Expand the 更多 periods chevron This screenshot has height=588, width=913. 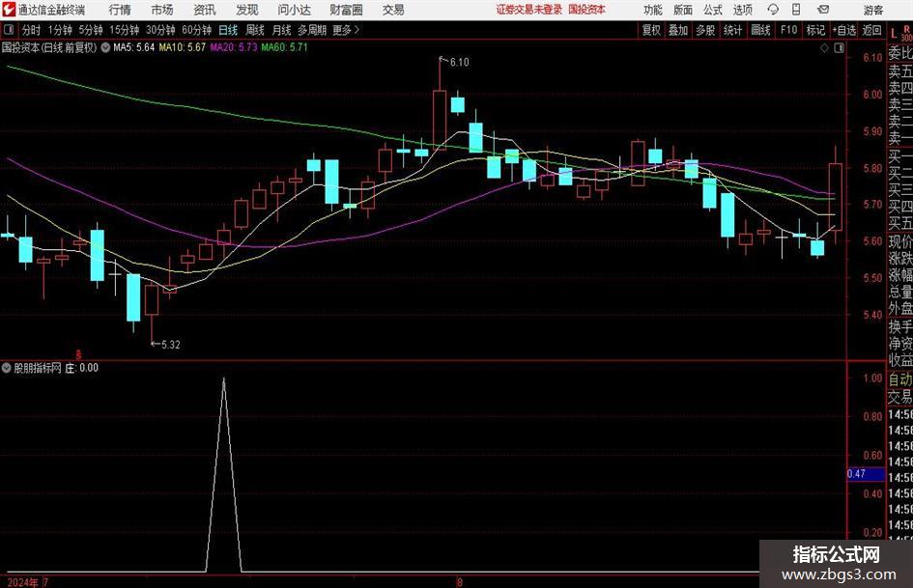(x=347, y=30)
